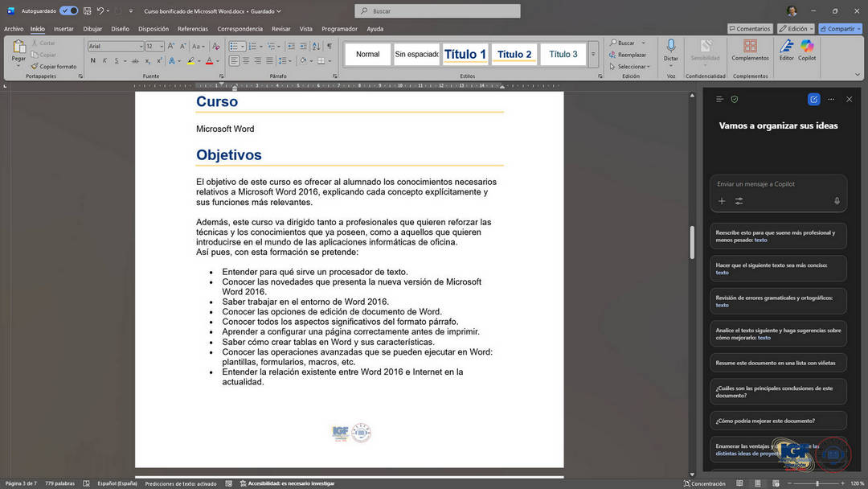The image size is (868, 489).
Task: Show paragraph marks with pilcrow icon
Action: 330,46
